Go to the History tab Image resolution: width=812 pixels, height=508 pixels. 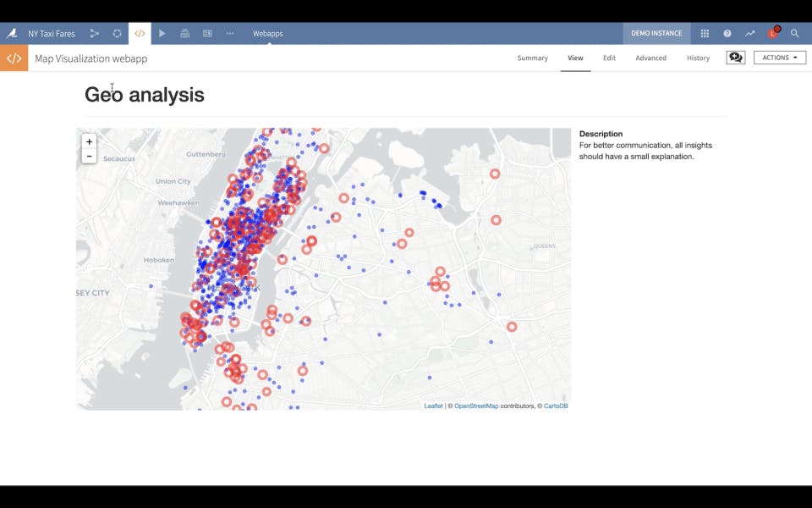pos(698,58)
